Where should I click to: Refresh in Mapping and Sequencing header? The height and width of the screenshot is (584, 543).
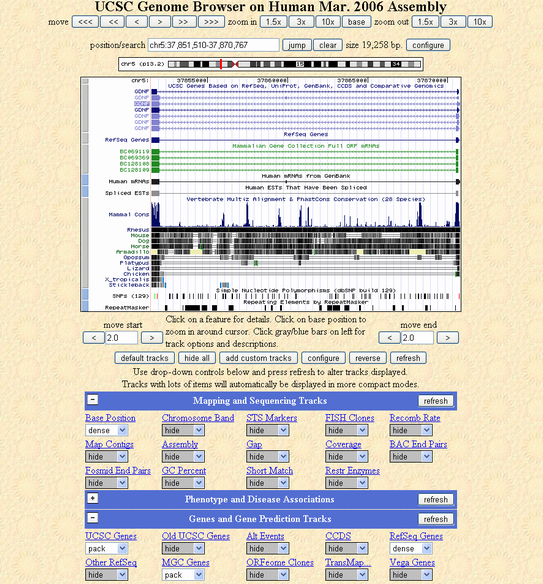click(436, 401)
